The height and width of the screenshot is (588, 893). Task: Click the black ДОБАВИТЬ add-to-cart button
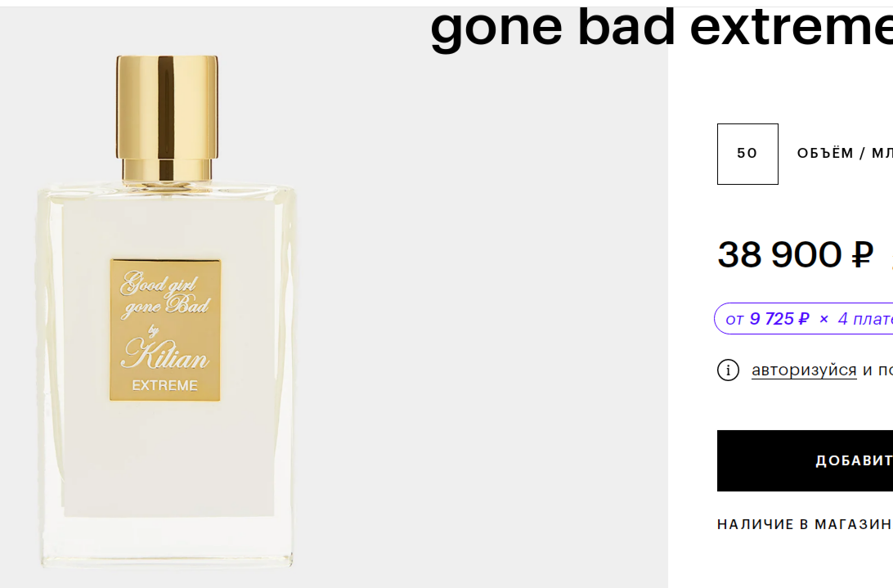click(805, 460)
